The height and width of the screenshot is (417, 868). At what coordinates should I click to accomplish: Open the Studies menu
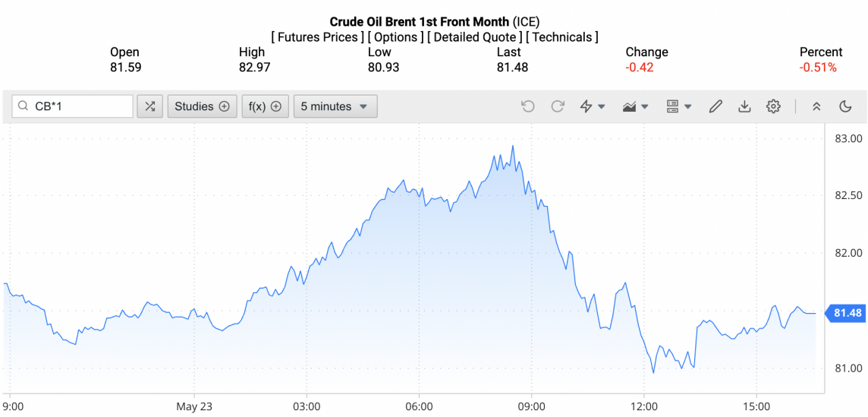pos(202,106)
